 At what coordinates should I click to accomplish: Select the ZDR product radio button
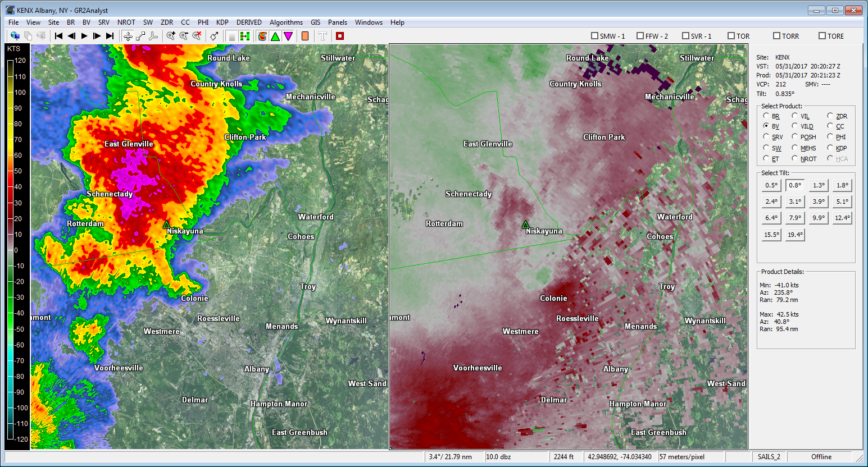[x=830, y=116]
